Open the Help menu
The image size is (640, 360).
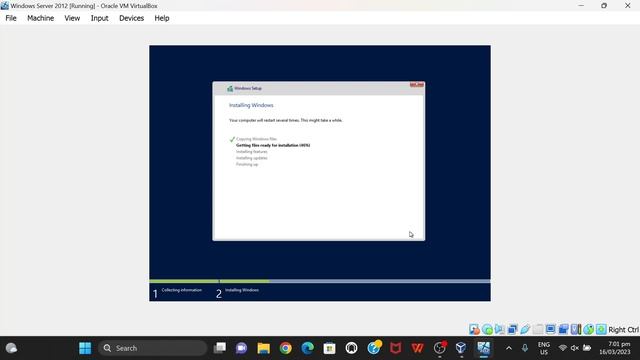click(162, 18)
